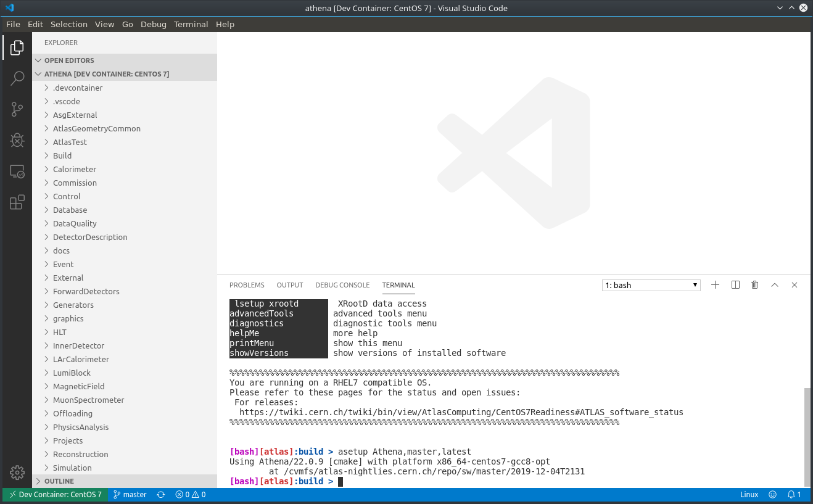
Task: Open the View menu
Action: click(104, 24)
